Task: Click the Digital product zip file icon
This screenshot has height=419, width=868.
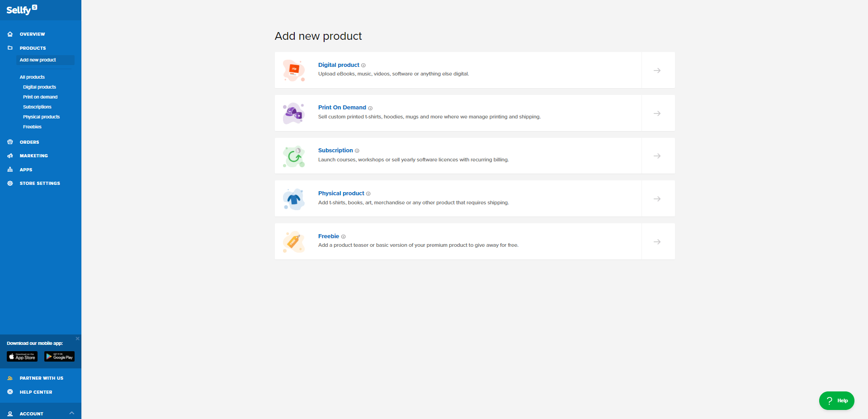Action: coord(294,70)
